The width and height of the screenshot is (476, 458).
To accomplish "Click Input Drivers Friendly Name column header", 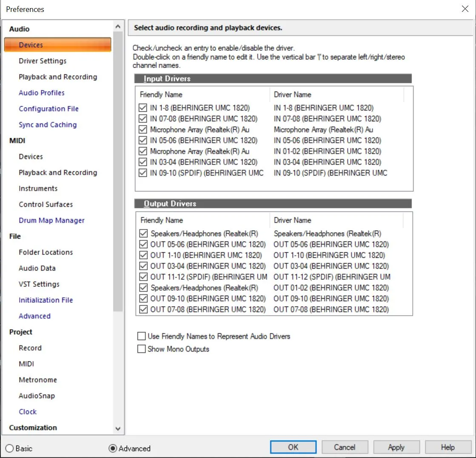I will coord(203,94).
